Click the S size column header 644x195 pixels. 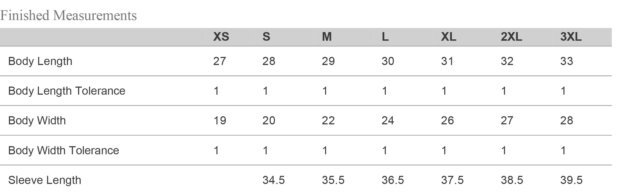click(266, 37)
